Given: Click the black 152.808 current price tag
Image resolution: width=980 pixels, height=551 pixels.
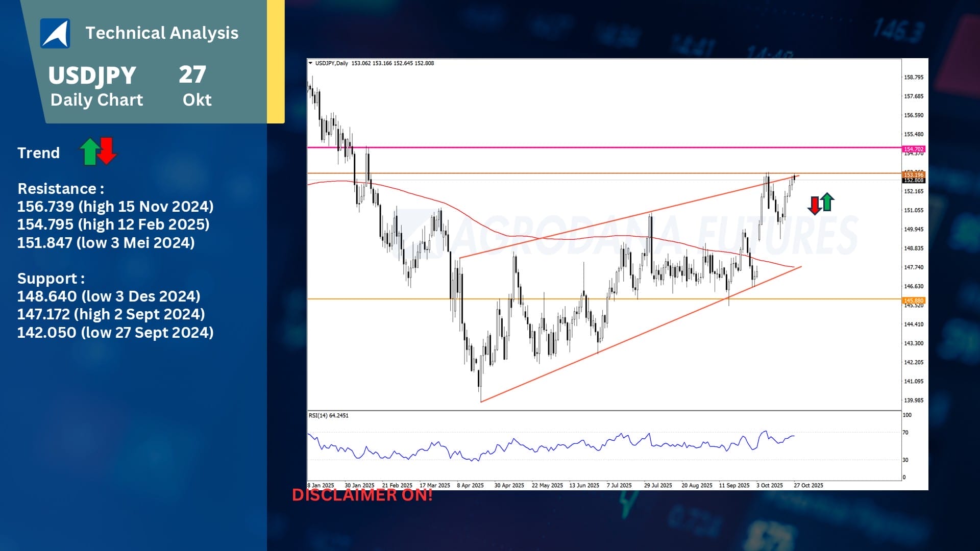Looking at the screenshot, I should pyautogui.click(x=913, y=180).
